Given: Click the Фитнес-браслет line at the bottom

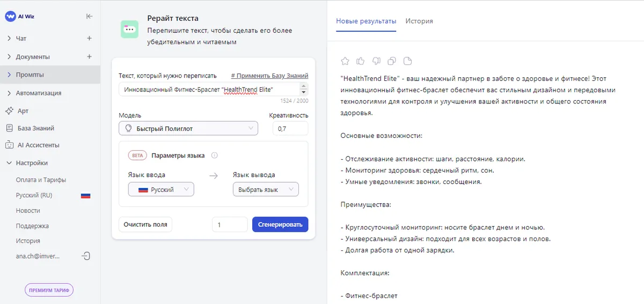Looking at the screenshot, I should click(369, 295).
